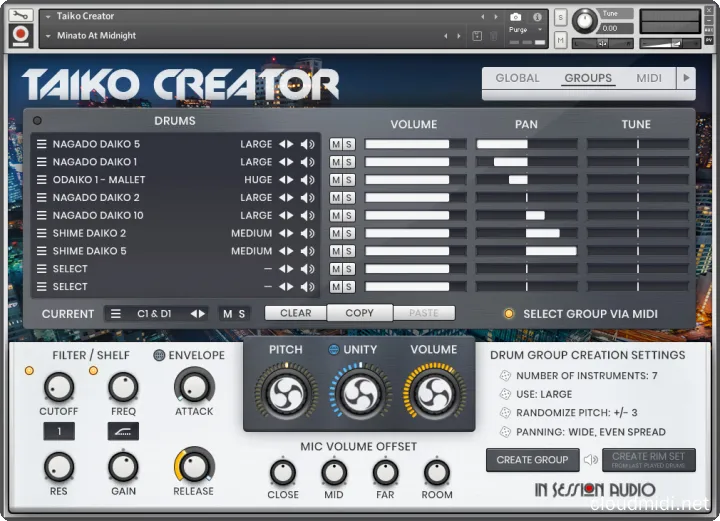Click the globe icon beside Unity
The width and height of the screenshot is (720, 521).
334,350
